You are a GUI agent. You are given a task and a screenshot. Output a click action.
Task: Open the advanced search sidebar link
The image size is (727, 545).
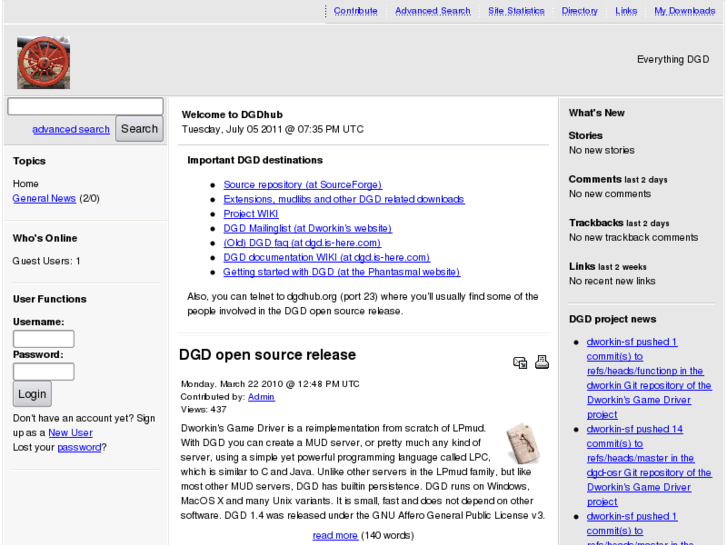71,129
